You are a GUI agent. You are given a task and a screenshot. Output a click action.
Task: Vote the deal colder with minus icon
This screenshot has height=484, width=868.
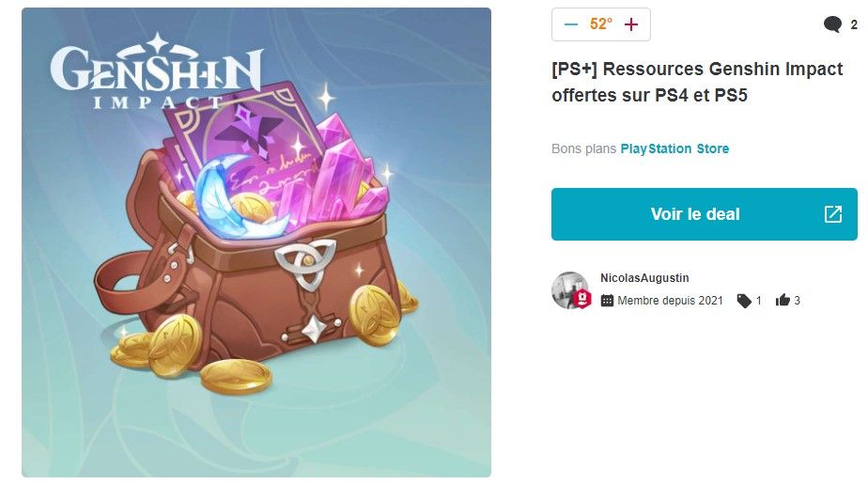pyautogui.click(x=571, y=24)
